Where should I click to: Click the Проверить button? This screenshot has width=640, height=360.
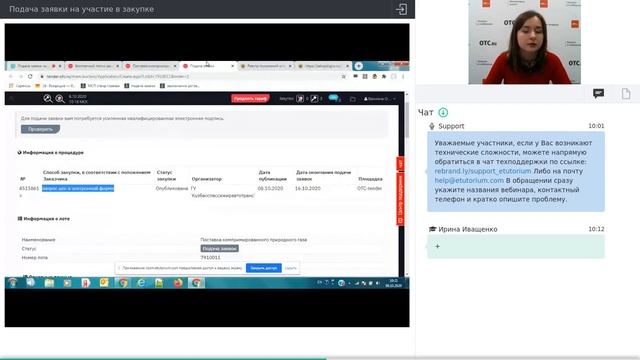pos(40,129)
